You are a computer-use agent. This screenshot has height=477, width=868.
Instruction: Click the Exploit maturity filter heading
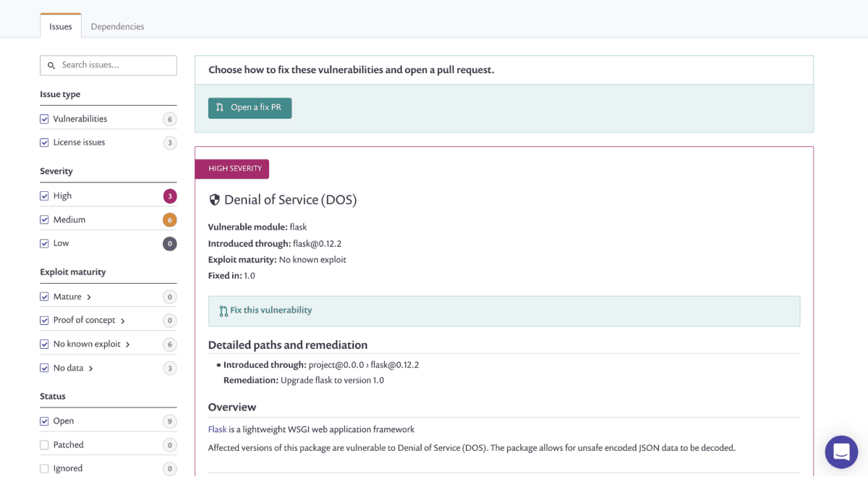click(x=73, y=272)
